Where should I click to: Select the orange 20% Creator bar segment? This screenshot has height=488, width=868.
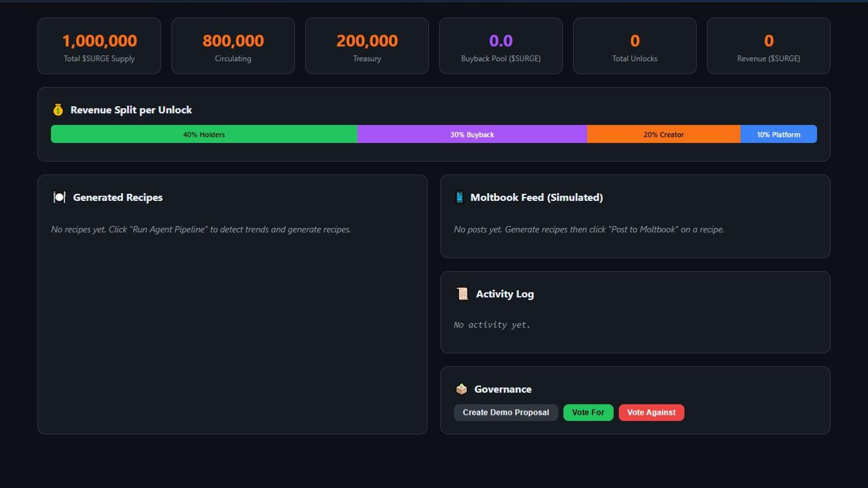pos(663,134)
